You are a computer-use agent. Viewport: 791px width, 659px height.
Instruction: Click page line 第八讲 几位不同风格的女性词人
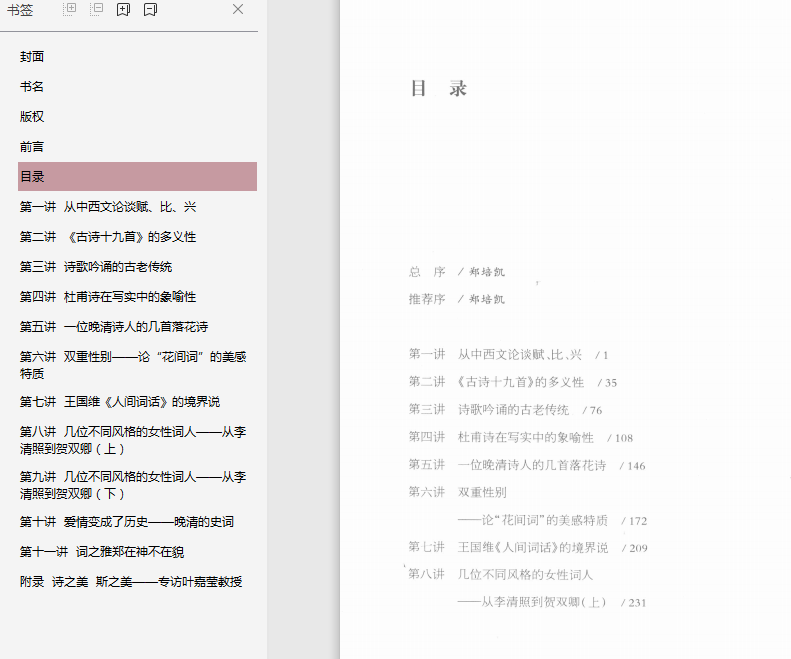500,574
